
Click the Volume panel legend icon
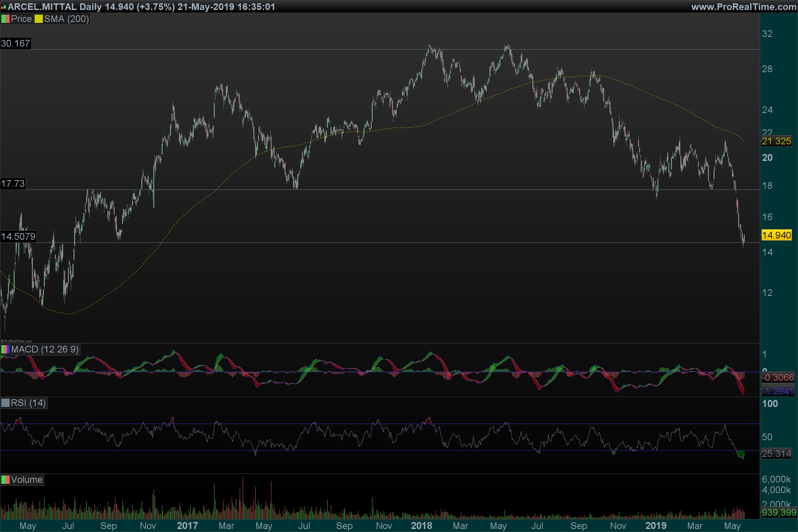5,480
